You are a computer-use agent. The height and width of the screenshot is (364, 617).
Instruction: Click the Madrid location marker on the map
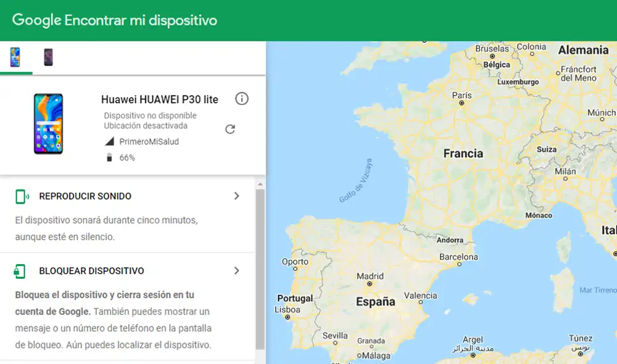368,284
